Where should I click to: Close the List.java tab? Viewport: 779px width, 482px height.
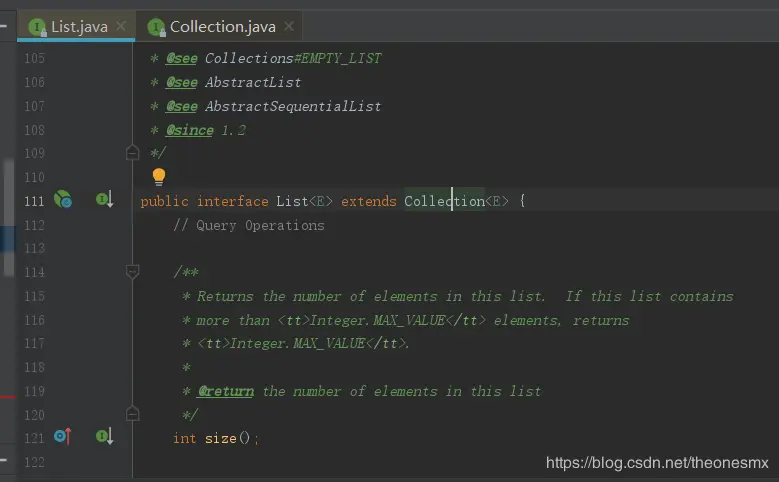(x=121, y=26)
